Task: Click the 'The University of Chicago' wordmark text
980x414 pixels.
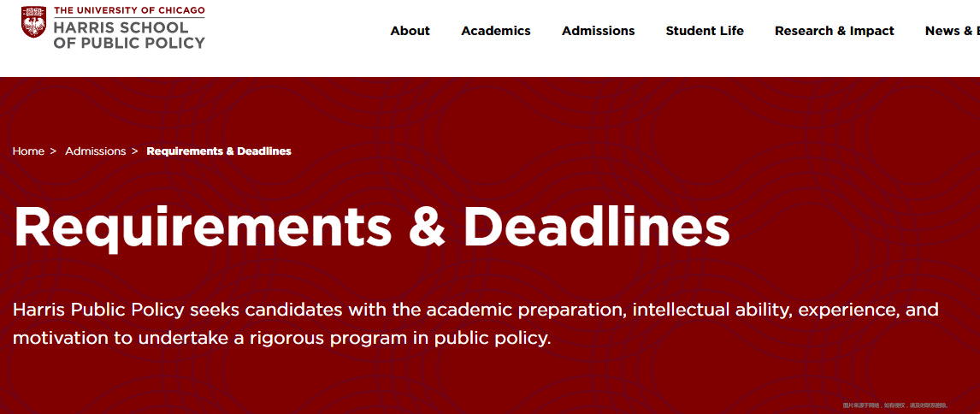Action: (129, 10)
